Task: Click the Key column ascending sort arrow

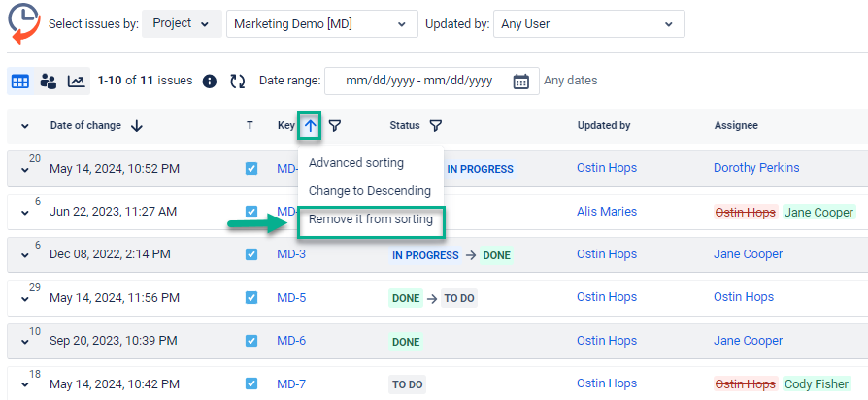Action: pos(310,125)
